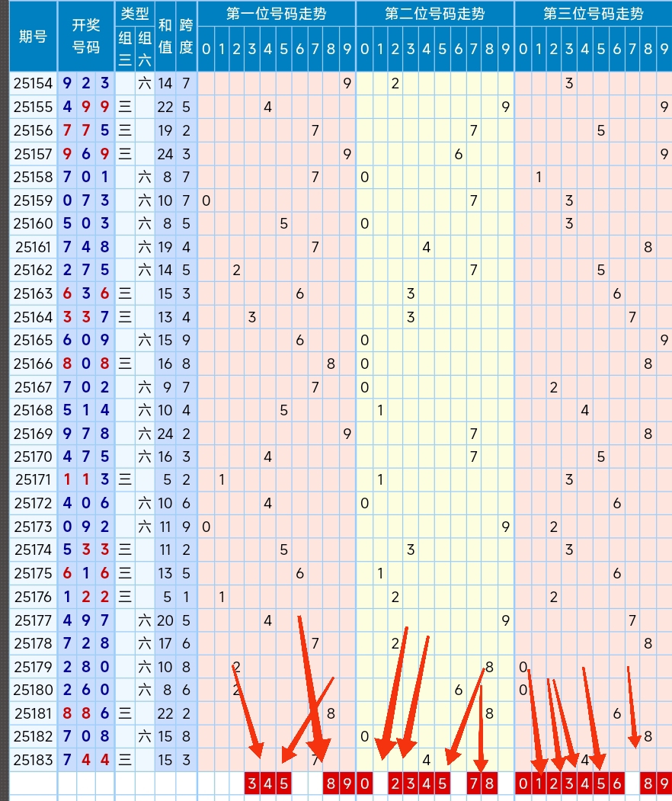Click first-position trend 4 in row 25155
The image size is (672, 801).
point(267,107)
